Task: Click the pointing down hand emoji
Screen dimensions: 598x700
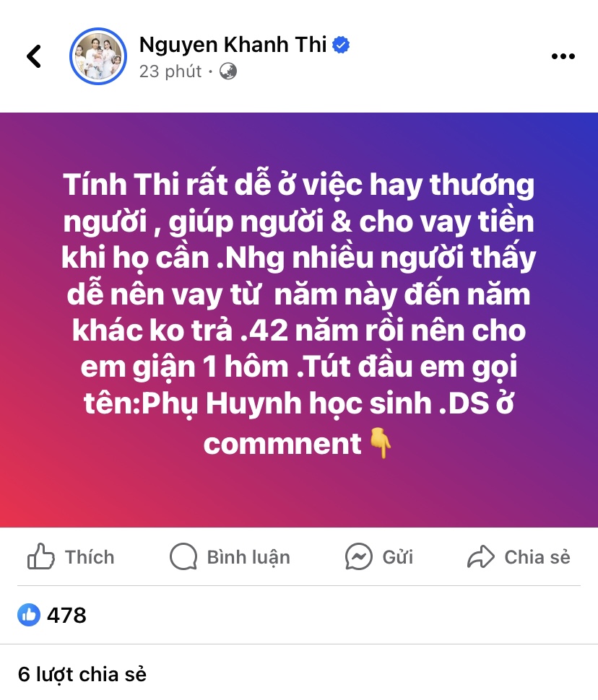Action: 381,443
